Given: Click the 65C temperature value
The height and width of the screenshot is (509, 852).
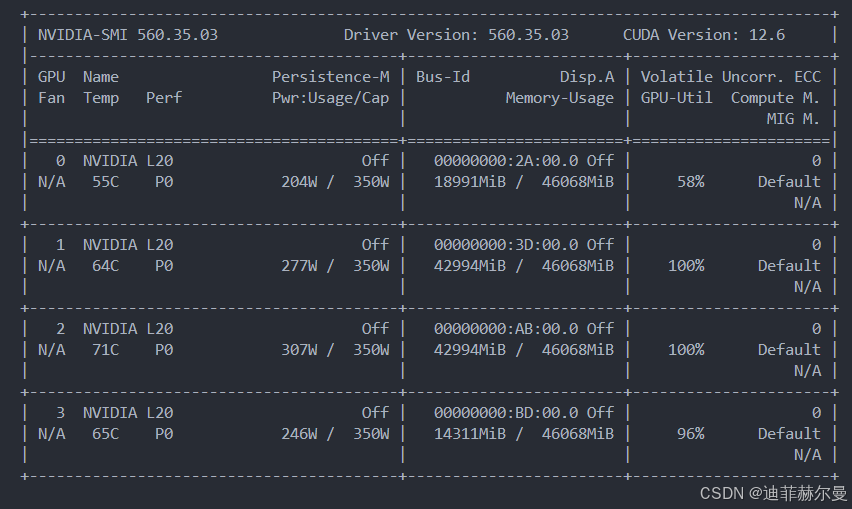Looking at the screenshot, I should pos(105,434).
